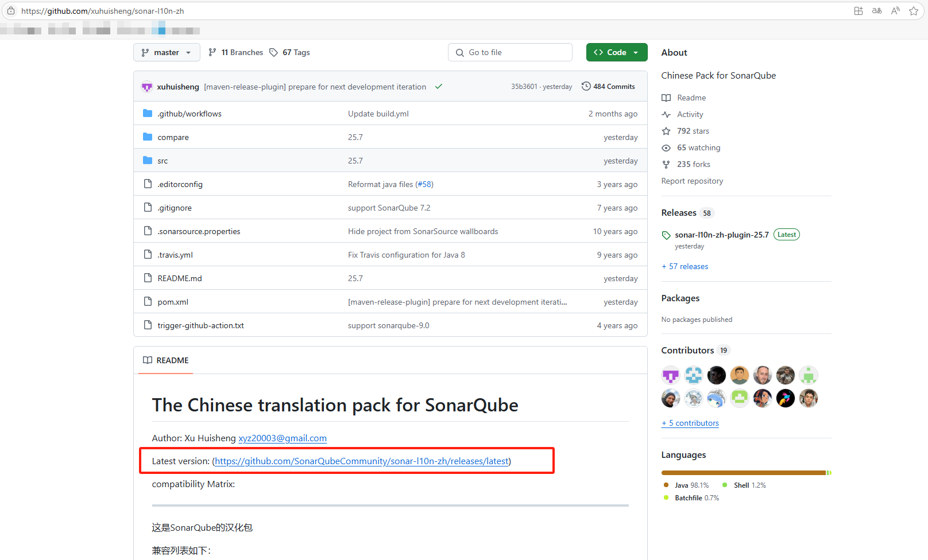Open the green Code dropdown button
Image resolution: width=928 pixels, height=560 pixels.
click(x=617, y=52)
